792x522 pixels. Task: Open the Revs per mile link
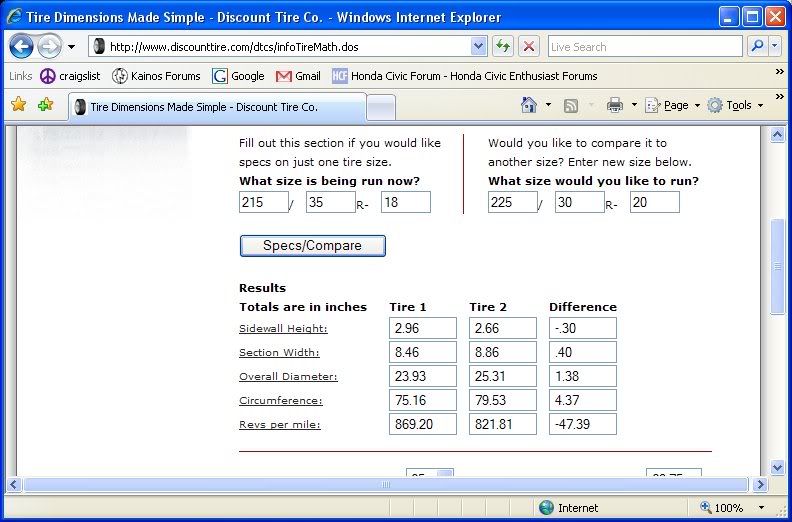[280, 424]
